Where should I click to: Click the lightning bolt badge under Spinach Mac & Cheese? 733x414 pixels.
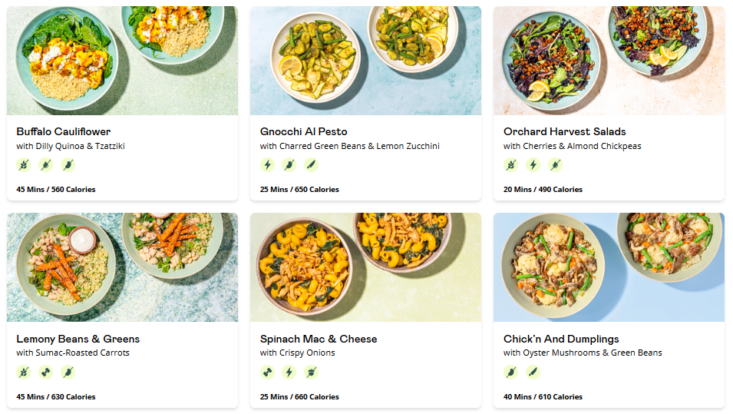click(289, 372)
